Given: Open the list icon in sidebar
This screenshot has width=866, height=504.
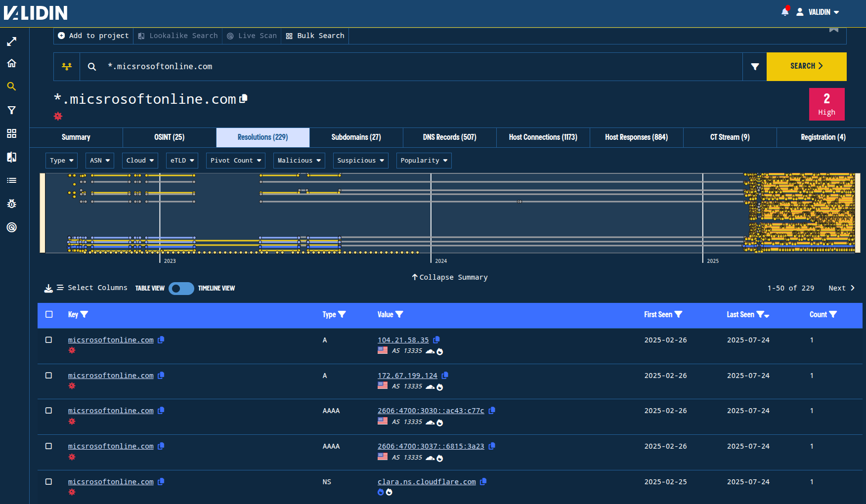Looking at the screenshot, I should [12, 180].
